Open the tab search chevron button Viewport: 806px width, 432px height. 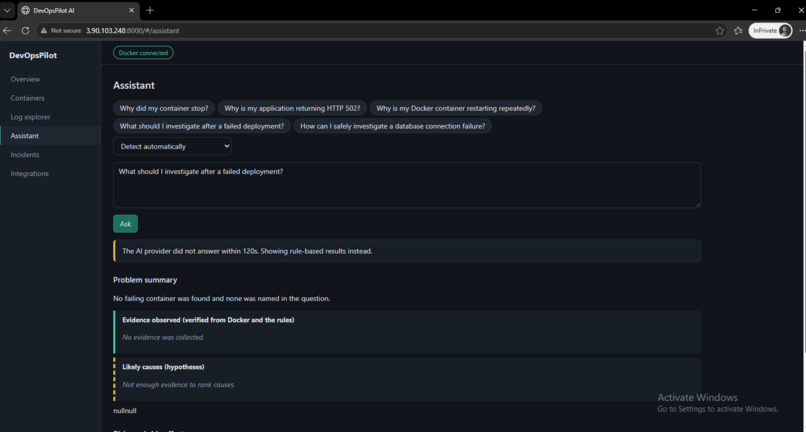coord(7,10)
